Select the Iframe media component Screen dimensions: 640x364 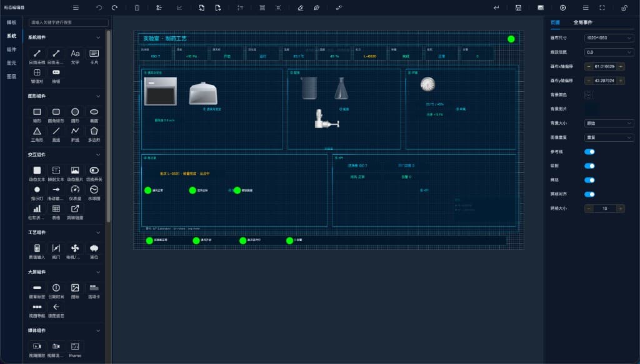75,349
